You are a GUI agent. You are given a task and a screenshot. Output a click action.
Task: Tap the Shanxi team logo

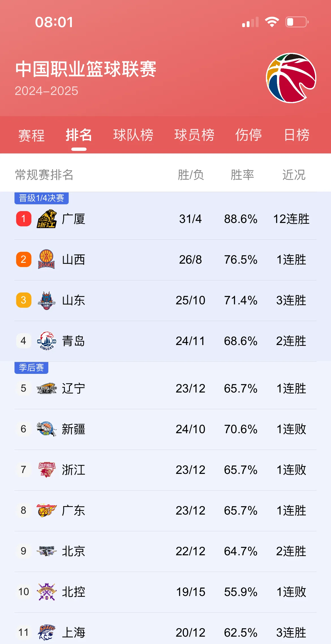tap(46, 259)
